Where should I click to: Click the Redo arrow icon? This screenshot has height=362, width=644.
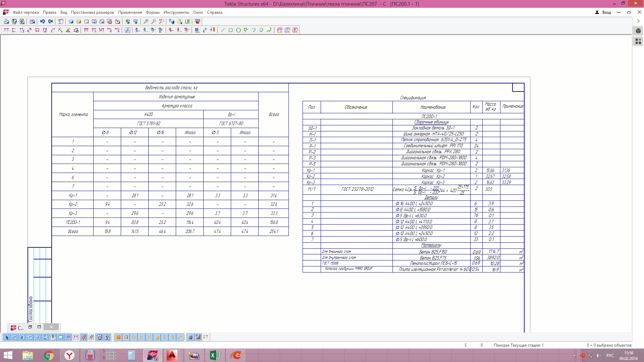click(51, 21)
